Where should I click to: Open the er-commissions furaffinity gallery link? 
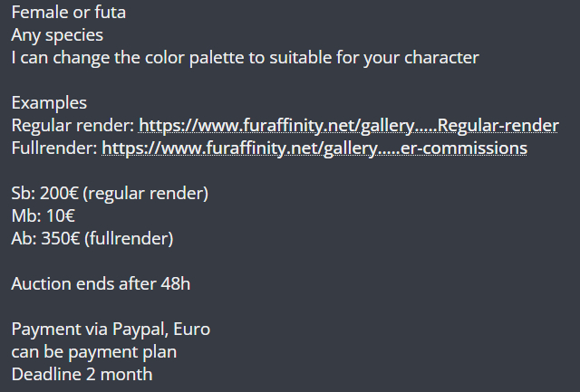[314, 147]
